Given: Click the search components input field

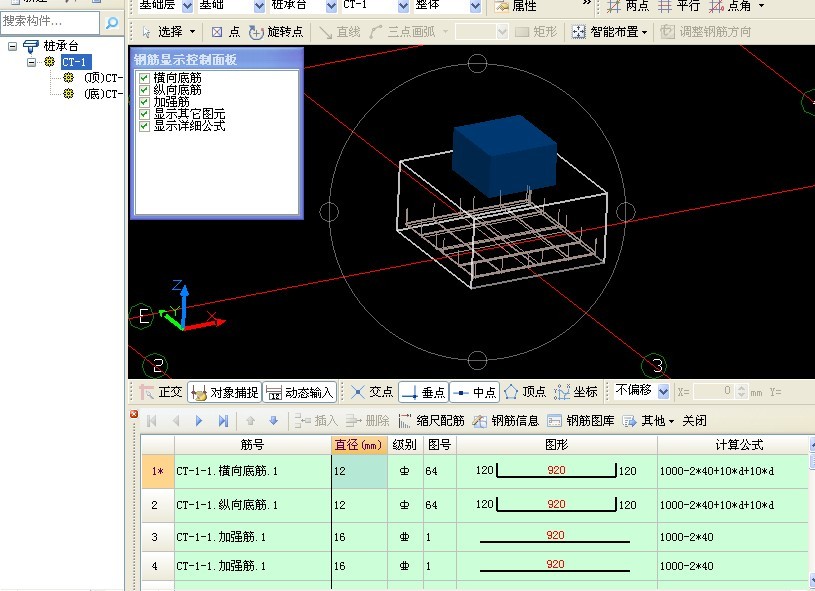Looking at the screenshot, I should (50, 22).
